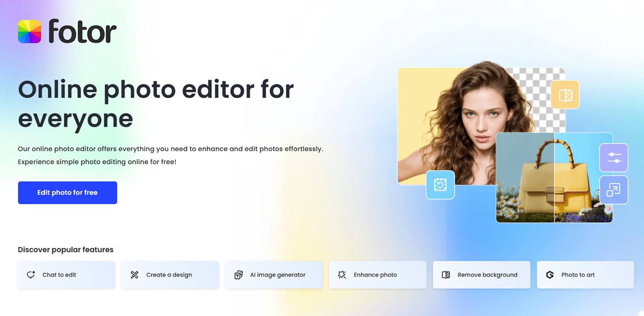Image resolution: width=644 pixels, height=316 pixels.
Task: Open the Create a design feature
Action: pos(170,274)
